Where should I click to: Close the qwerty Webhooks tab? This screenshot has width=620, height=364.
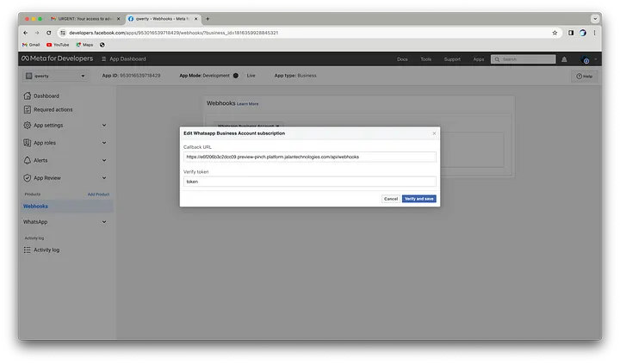point(195,19)
